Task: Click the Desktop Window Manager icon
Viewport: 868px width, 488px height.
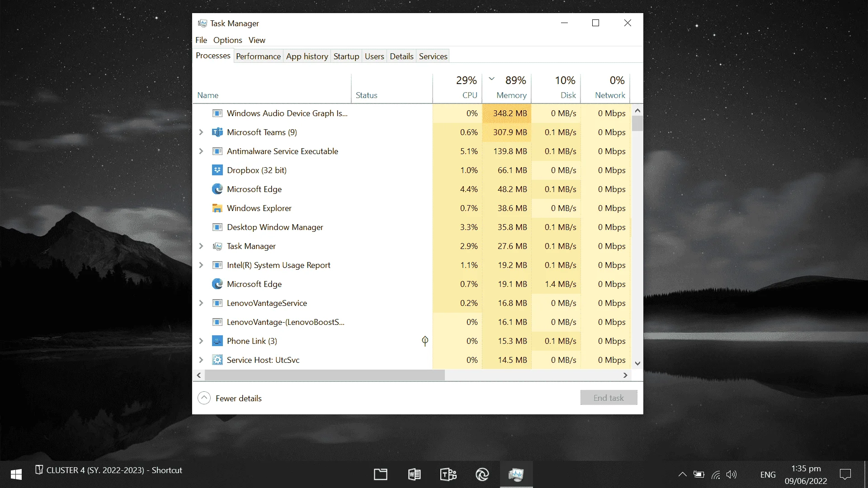Action: coord(217,227)
